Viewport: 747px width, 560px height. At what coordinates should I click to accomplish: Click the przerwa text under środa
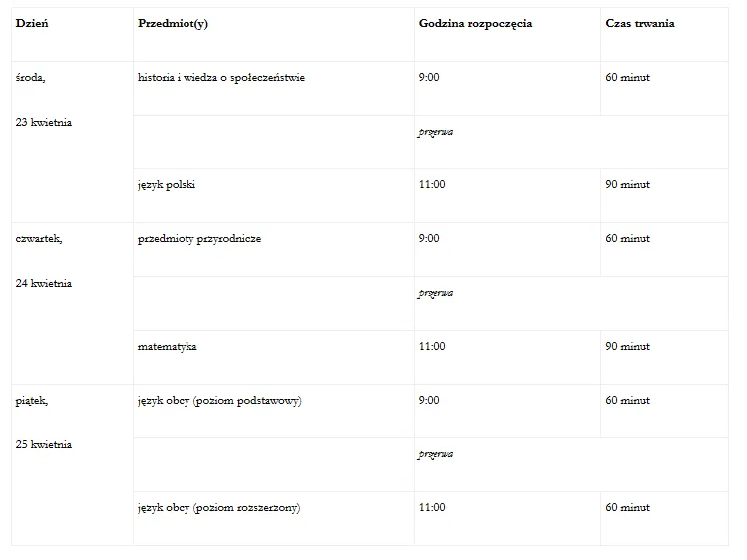point(436,132)
